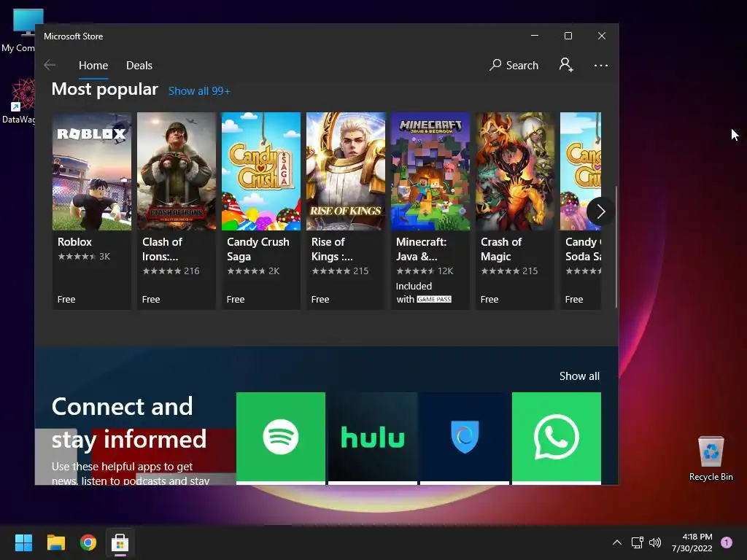Launch Google Chrome from the taskbar
The width and height of the screenshot is (747, 560).
(x=88, y=542)
